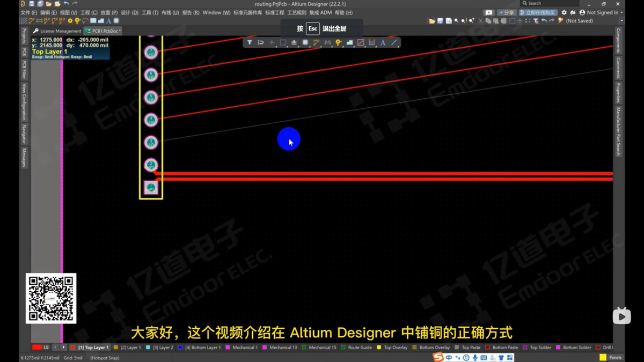This screenshot has height=362, width=644.
Task: Open the Manufacturer Part Search panel tab
Action: [x=618, y=131]
